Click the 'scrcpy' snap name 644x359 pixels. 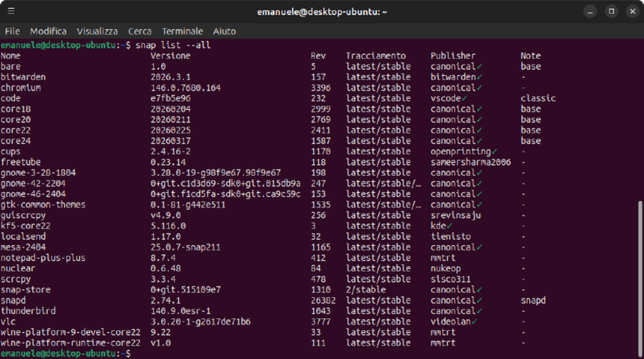(x=16, y=279)
